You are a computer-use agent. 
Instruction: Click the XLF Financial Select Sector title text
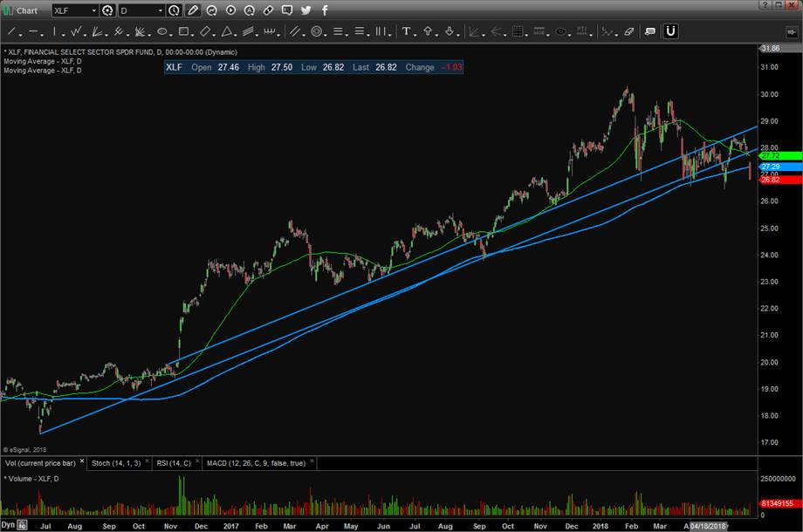coord(120,52)
